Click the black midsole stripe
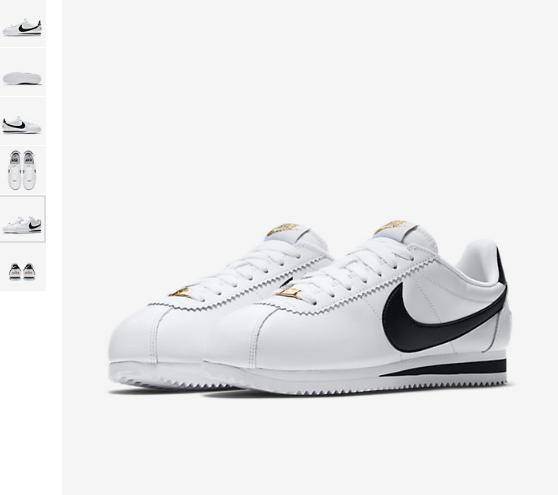558x495 pixels. [x=443, y=368]
